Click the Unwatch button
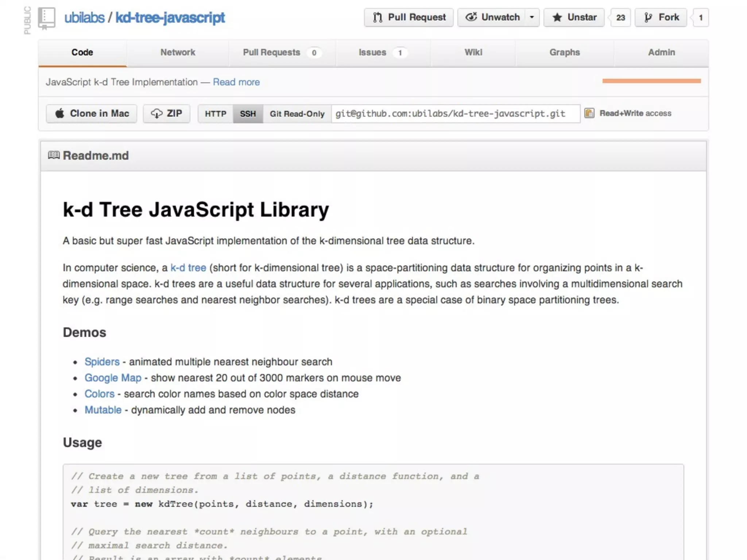Screen dimensions: 747x560 [x=492, y=17]
